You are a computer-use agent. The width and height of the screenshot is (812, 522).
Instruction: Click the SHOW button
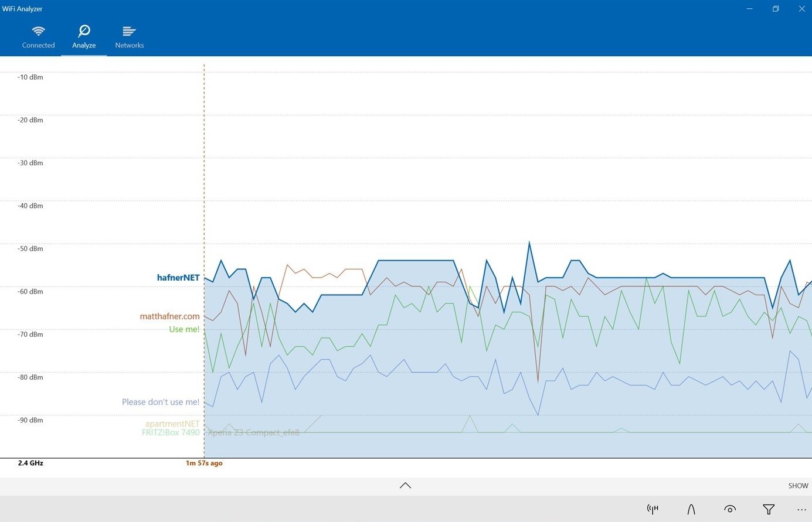tap(798, 486)
